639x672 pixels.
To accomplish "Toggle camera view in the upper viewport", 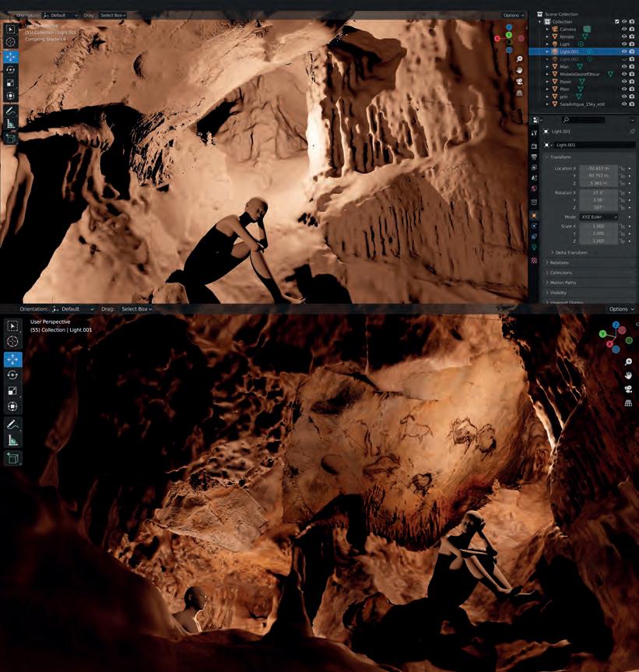I will pyautogui.click(x=519, y=81).
